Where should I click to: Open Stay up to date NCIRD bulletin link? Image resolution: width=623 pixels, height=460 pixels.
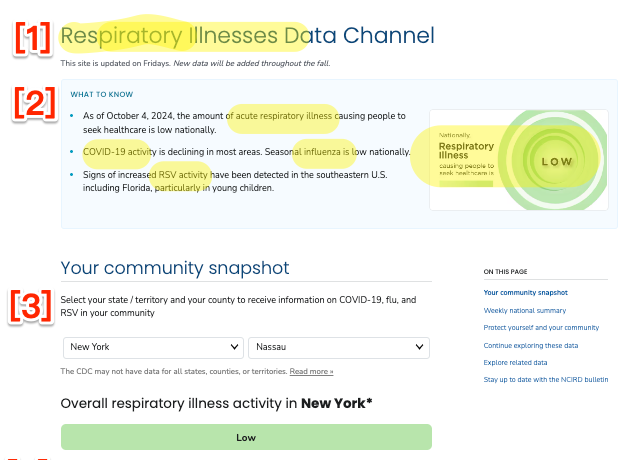tap(546, 379)
